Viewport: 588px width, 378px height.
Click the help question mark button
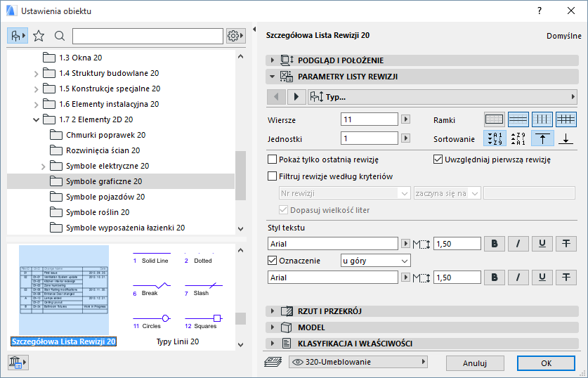[x=540, y=11]
